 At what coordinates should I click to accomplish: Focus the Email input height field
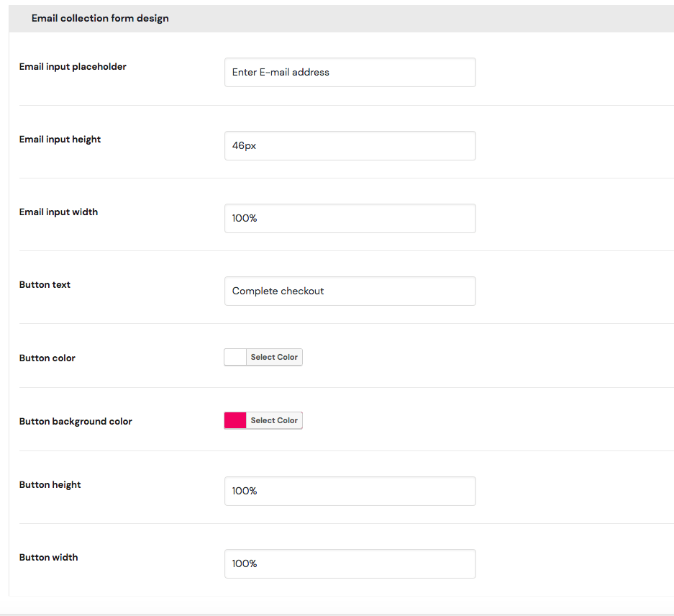(x=350, y=145)
